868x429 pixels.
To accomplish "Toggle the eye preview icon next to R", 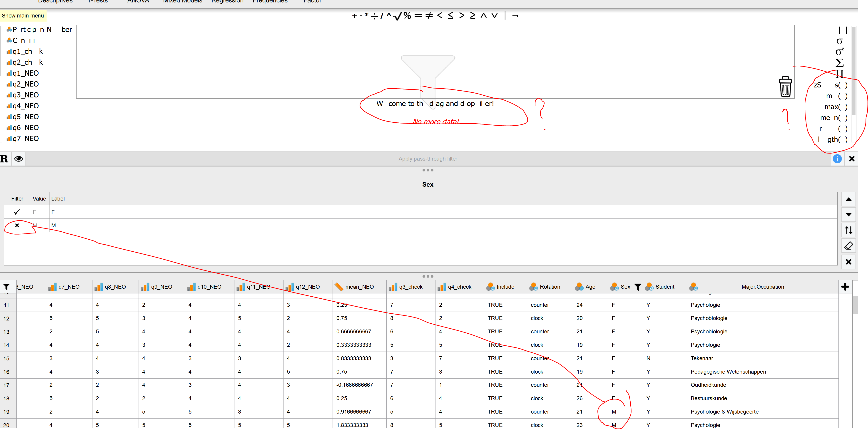I will click(x=19, y=159).
